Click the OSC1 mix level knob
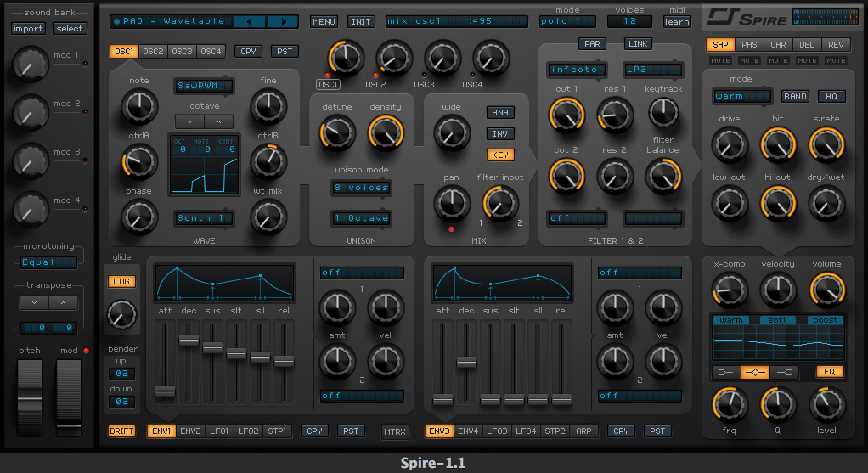Viewport: 868px width, 473px height. 346,58
